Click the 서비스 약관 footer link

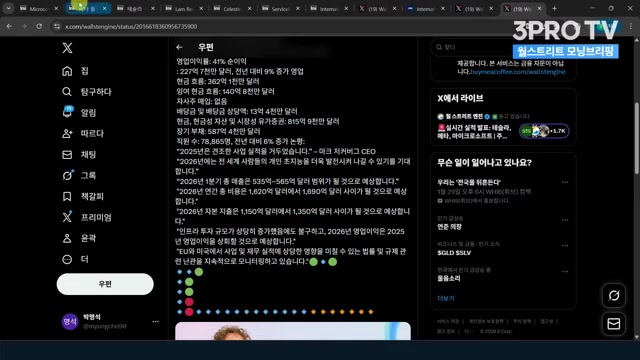point(448,322)
